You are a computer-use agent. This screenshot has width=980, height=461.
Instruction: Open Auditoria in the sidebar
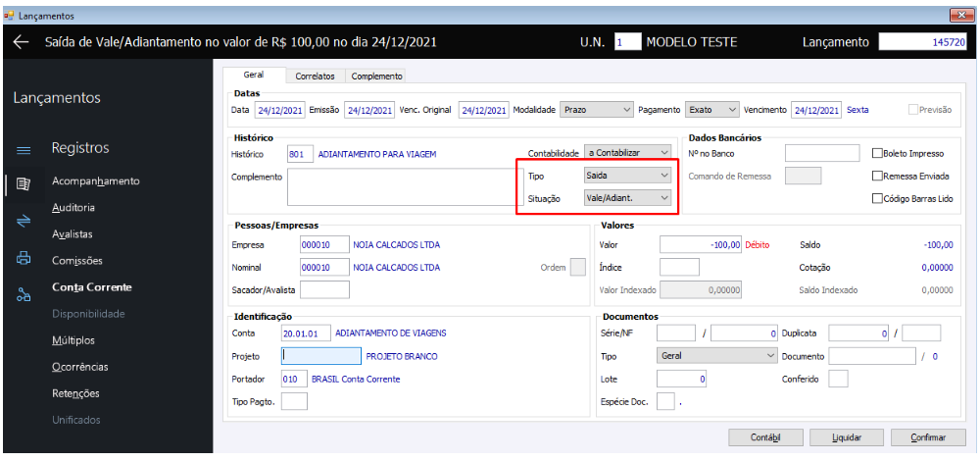(x=73, y=207)
